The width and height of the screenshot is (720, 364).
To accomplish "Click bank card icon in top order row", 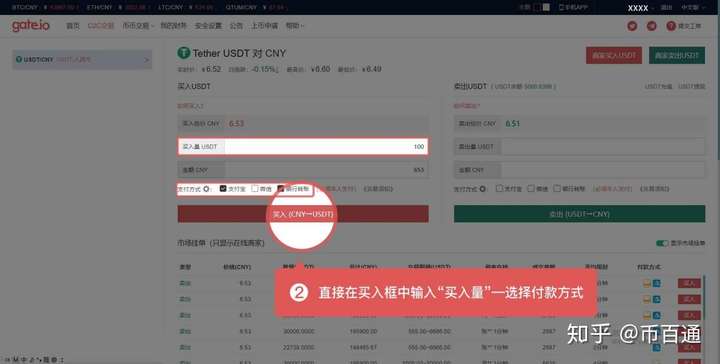I will (647, 283).
